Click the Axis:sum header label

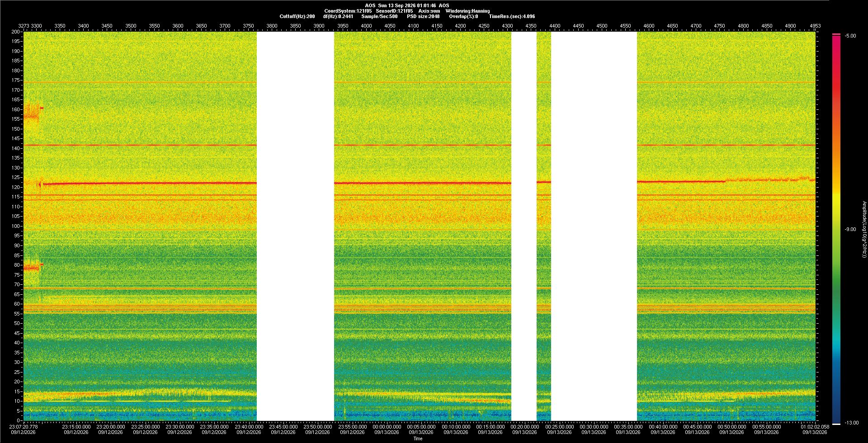coord(429,11)
